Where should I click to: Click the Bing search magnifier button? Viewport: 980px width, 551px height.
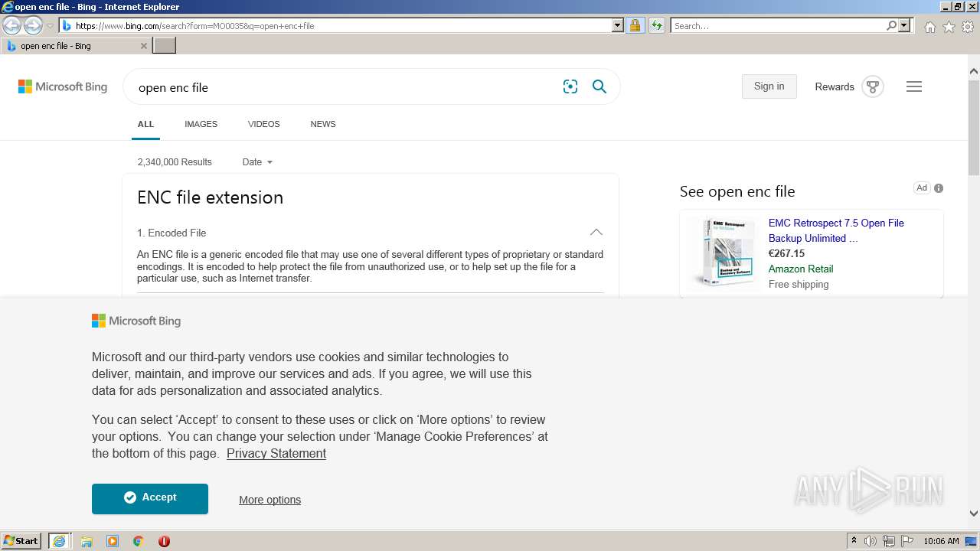[599, 86]
